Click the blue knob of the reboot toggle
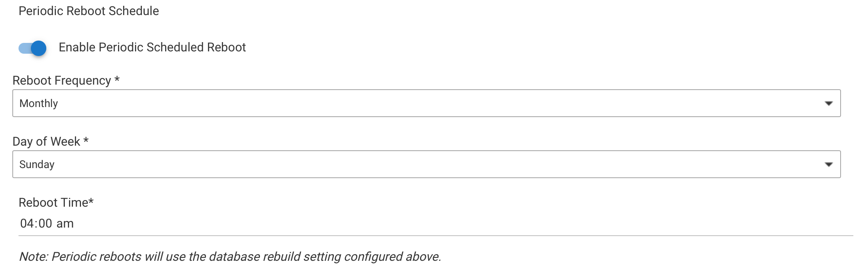Viewport: 868px width, 272px height. coord(39,48)
